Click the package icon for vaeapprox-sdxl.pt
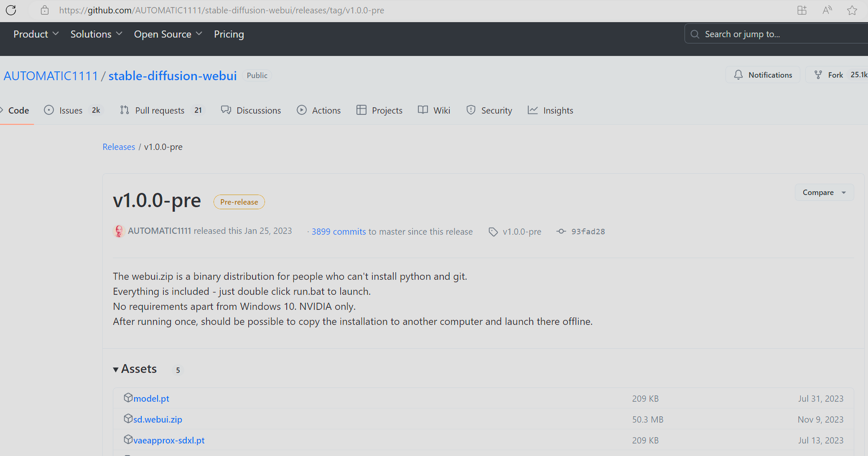The height and width of the screenshot is (456, 868). (128, 439)
